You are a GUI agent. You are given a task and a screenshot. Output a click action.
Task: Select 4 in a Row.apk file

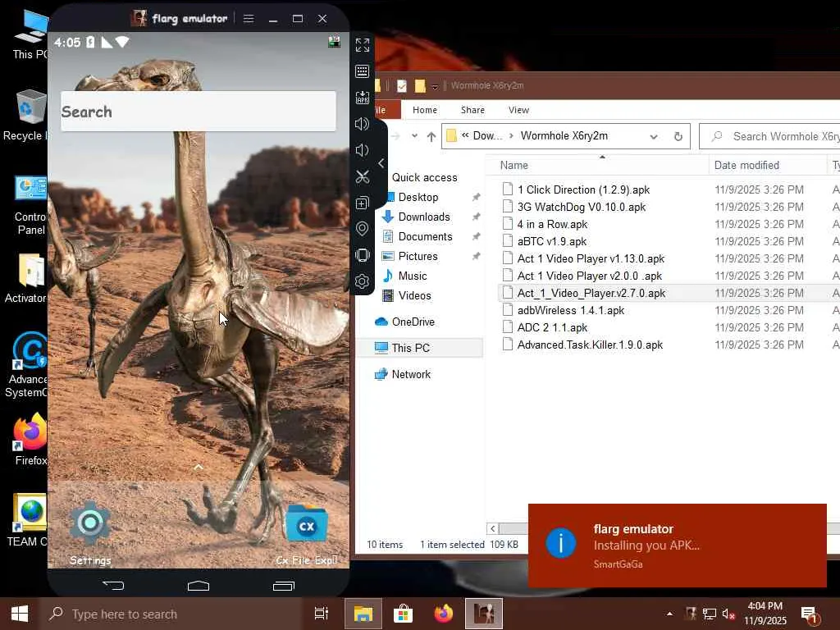click(x=552, y=224)
